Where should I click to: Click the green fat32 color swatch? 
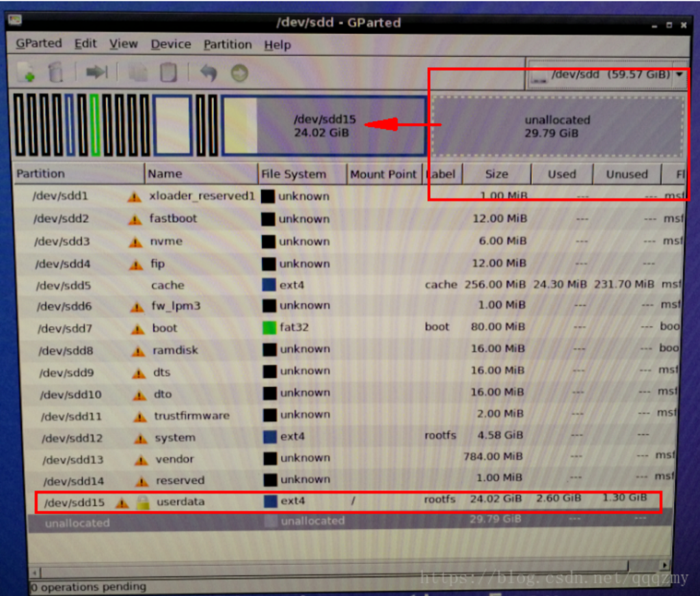point(269,327)
